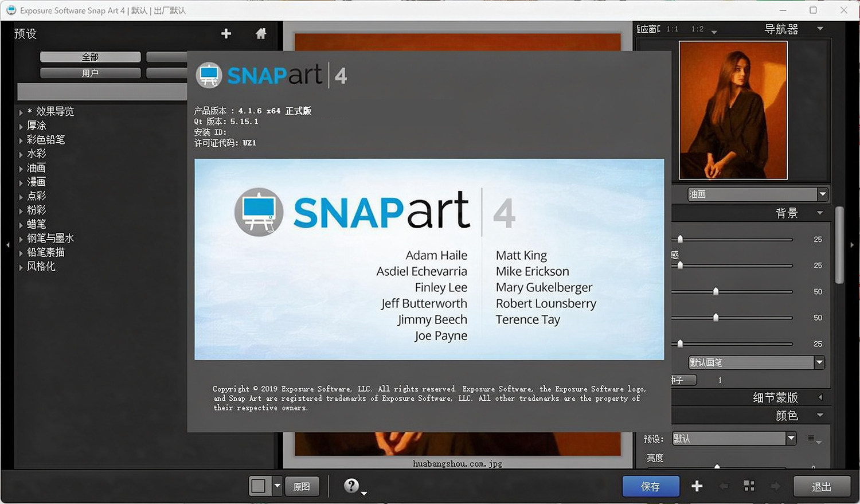Expand the 粉彩 preset category
860x504 pixels.
pyautogui.click(x=21, y=211)
